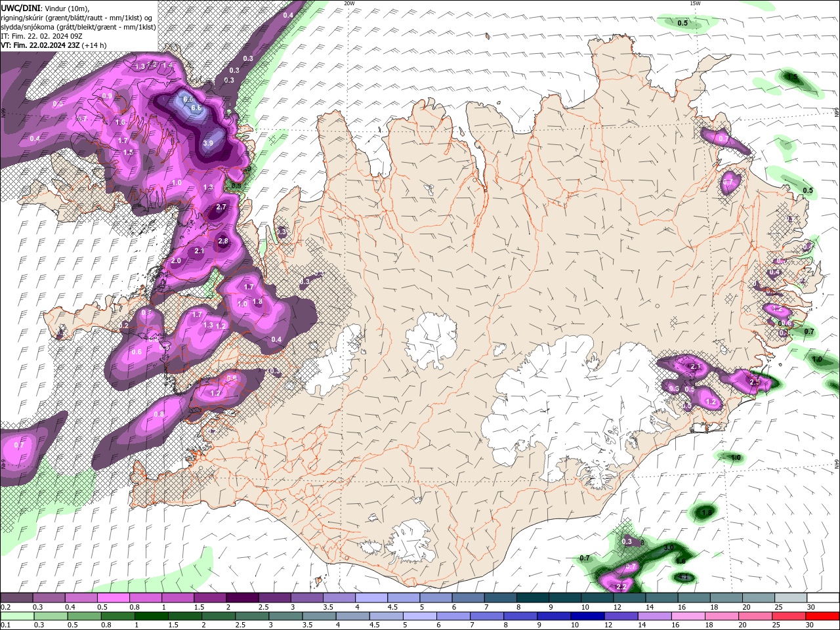The image size is (840, 630).
Task: Click the 3.9 snowfall value label
Action: 208,143
